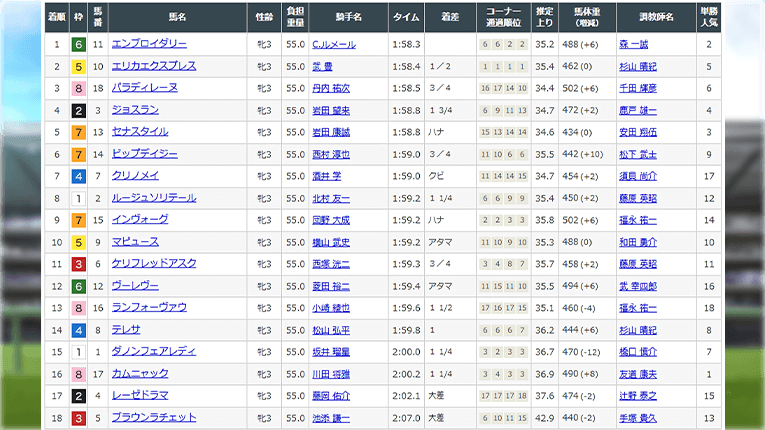The height and width of the screenshot is (430, 765).
Task: Click the orange frame 7 badge beside セナスタイル
Action: click(x=78, y=132)
